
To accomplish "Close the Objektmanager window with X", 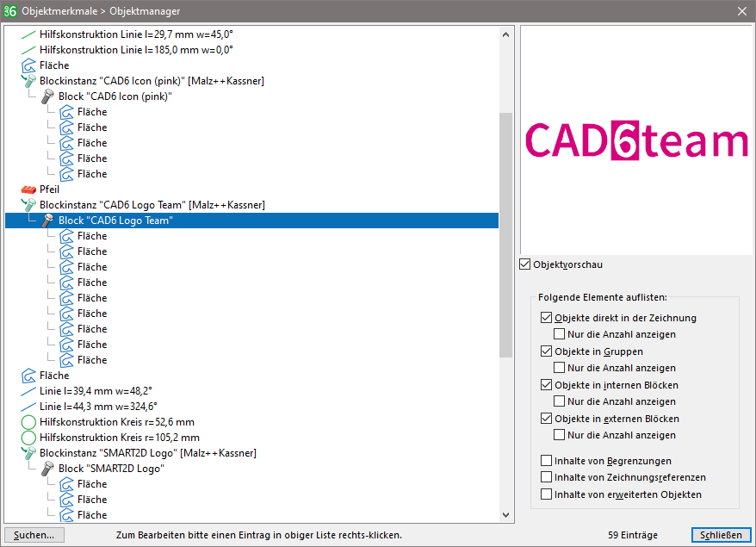I will 742,10.
